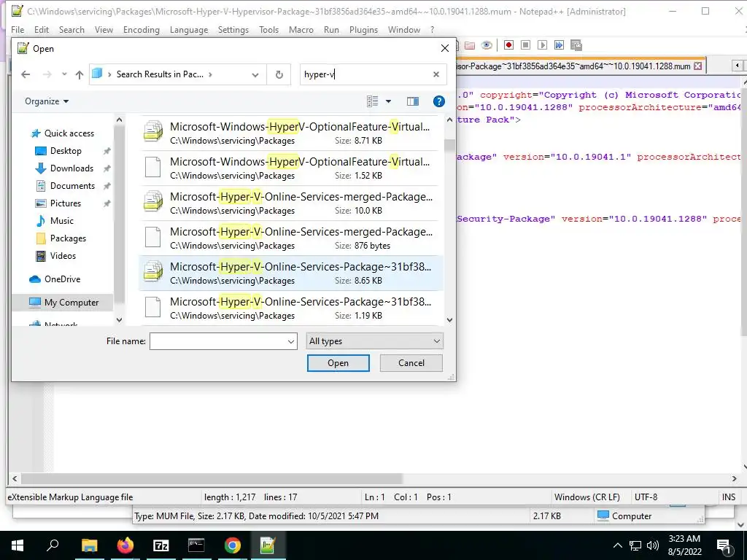Open the recent locations dropdown arrow

[x=64, y=74]
